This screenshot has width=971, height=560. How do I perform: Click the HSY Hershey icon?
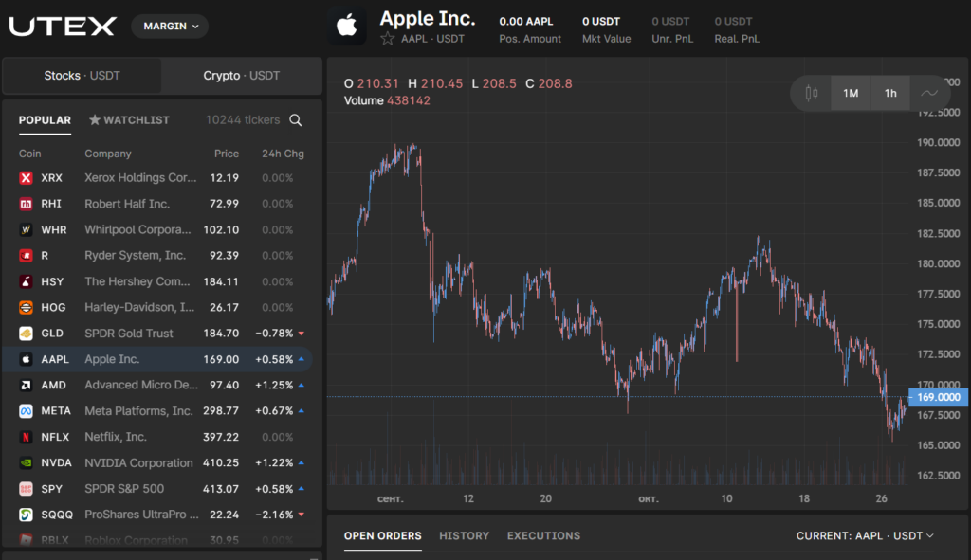point(26,281)
